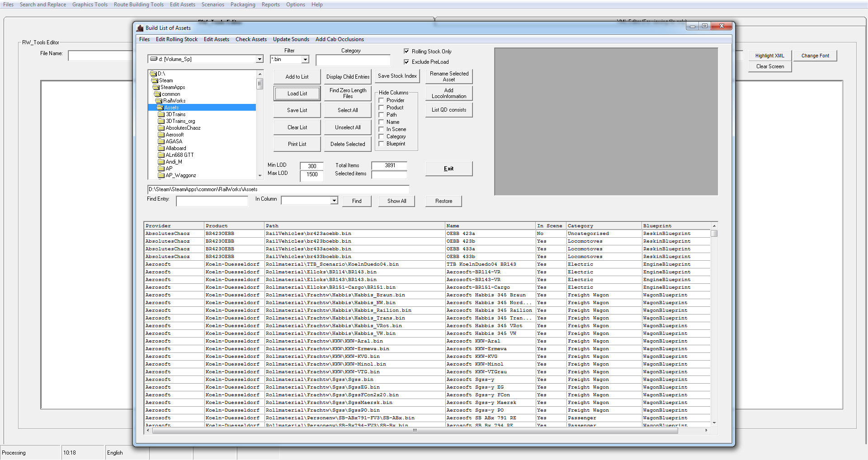The height and width of the screenshot is (460, 868).
Task: Select the Assets folder in tree
Action: coord(171,108)
